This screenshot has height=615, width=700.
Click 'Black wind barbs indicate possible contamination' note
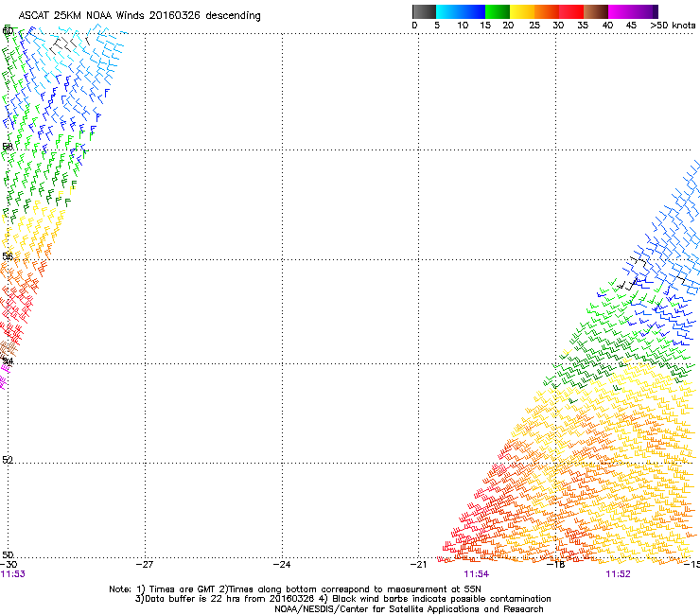(442, 599)
